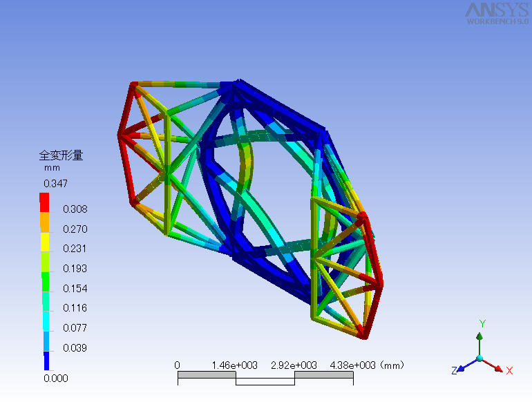Select the legend maximum value 0.347
The width and height of the screenshot is (532, 402).
tap(56, 184)
